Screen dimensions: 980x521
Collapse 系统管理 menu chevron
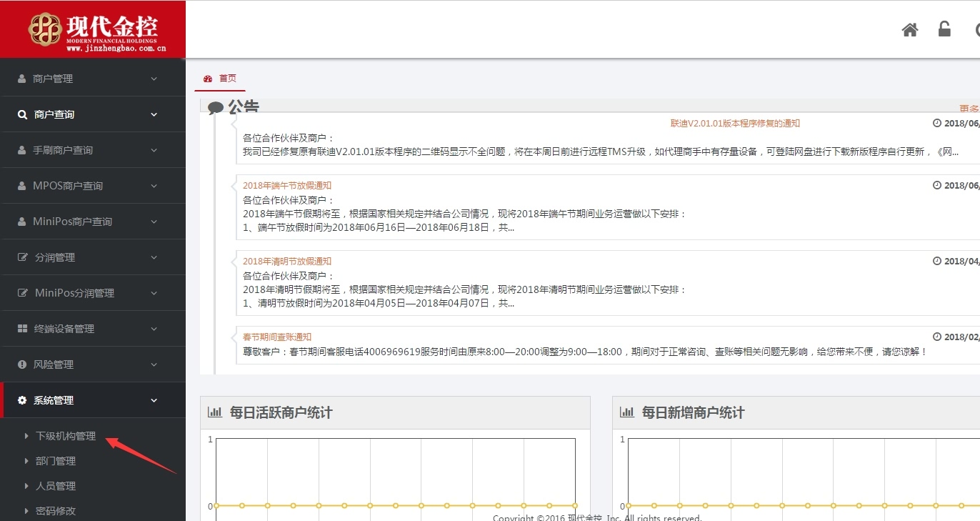pyautogui.click(x=154, y=400)
